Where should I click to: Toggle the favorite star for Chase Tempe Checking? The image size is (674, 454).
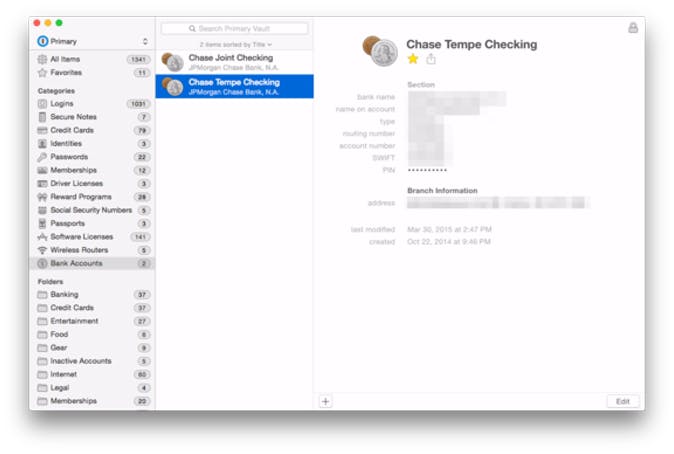point(413,58)
